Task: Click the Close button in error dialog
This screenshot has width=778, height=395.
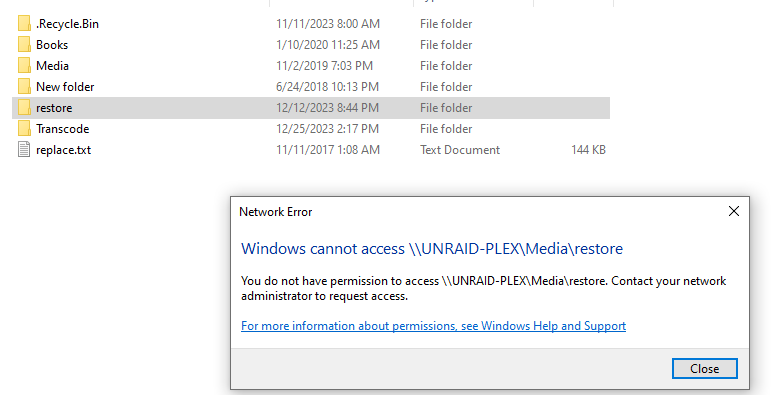Action: coord(705,369)
